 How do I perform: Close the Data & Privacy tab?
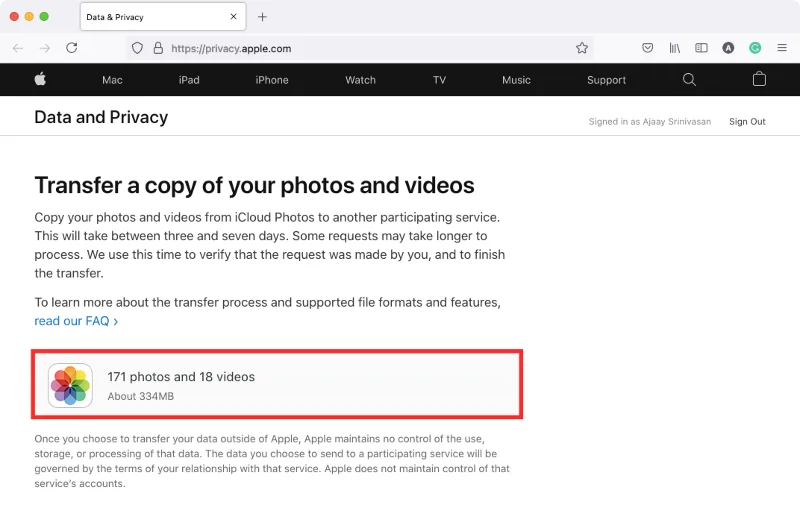(x=233, y=17)
